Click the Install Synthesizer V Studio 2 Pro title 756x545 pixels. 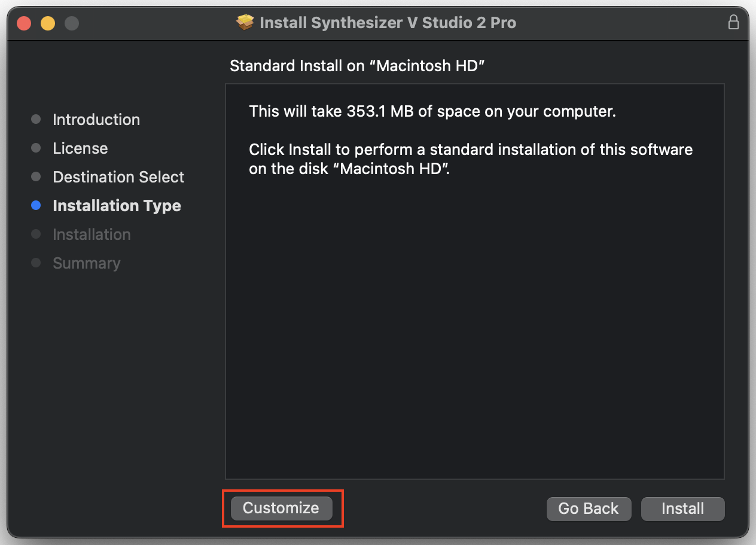(x=388, y=23)
